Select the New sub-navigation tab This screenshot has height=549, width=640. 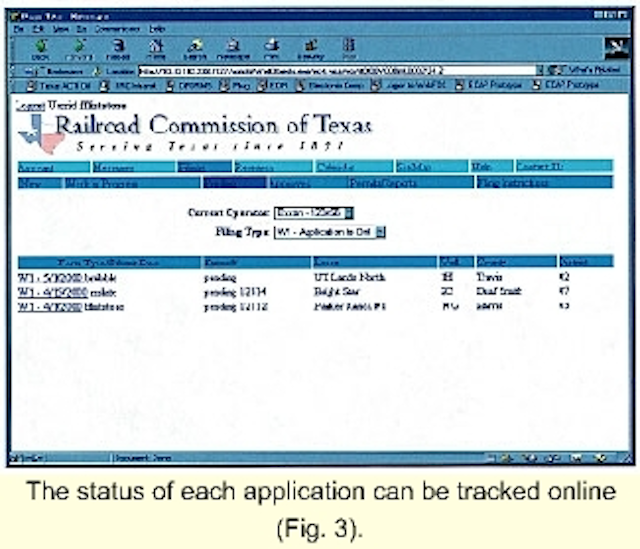coord(40,183)
